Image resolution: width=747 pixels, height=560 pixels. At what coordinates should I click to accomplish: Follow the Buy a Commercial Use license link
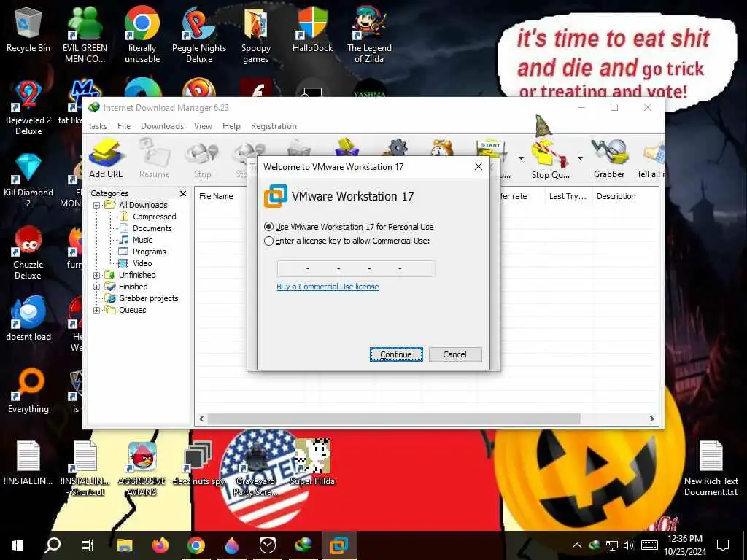[328, 287]
